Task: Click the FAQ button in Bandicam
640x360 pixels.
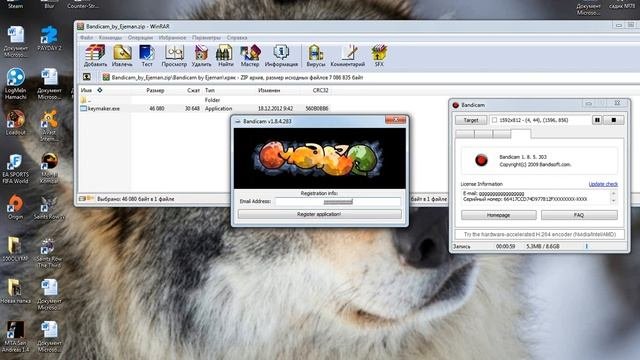Action: [x=579, y=215]
